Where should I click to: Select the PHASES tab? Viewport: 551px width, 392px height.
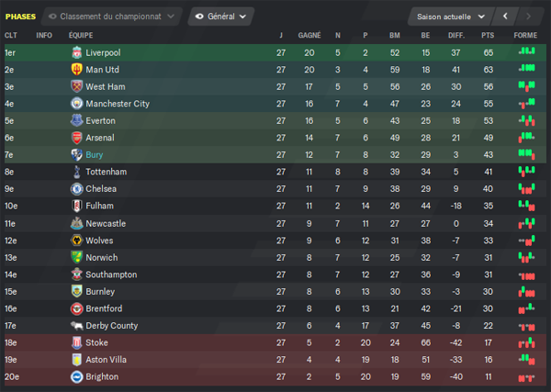click(20, 17)
